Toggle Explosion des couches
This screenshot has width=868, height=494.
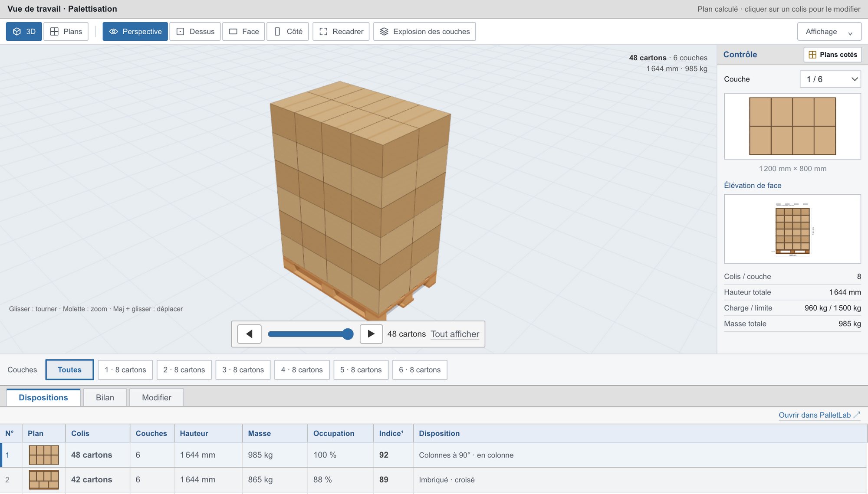click(424, 32)
